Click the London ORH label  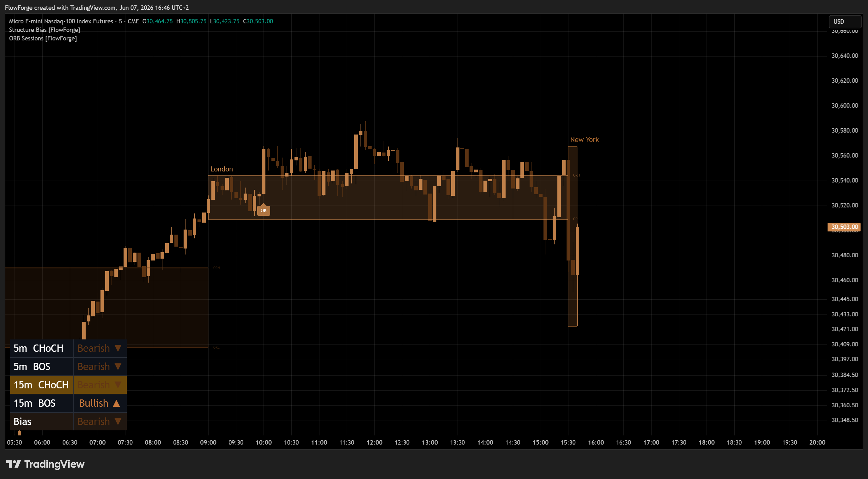click(576, 175)
